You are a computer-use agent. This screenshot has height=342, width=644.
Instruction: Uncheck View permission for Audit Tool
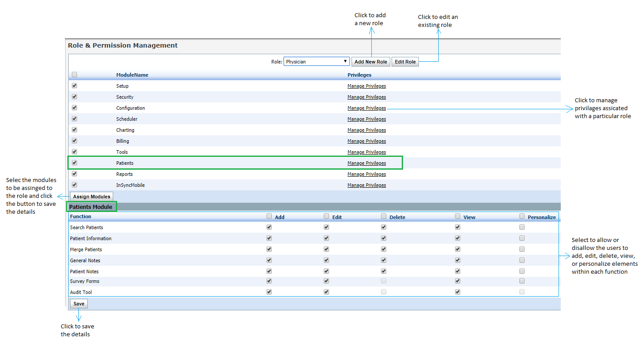pyautogui.click(x=458, y=291)
